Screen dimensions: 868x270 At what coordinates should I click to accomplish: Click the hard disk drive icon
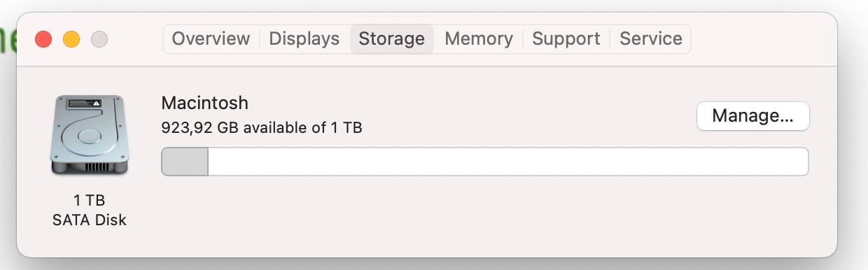[x=89, y=135]
